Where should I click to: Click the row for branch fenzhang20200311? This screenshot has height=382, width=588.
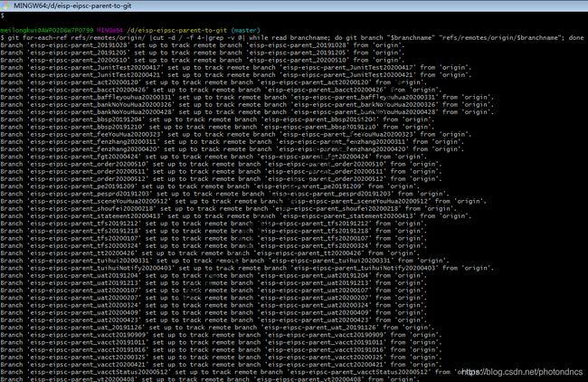(x=232, y=142)
